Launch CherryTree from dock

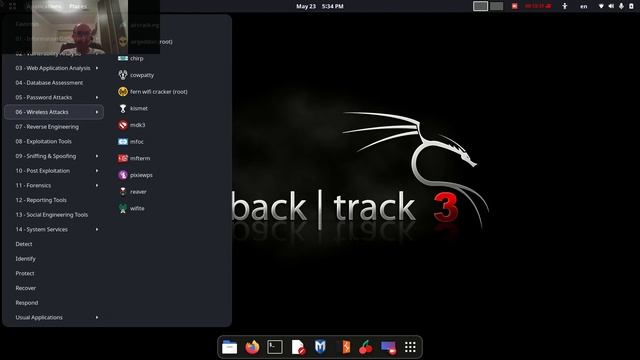[366, 347]
